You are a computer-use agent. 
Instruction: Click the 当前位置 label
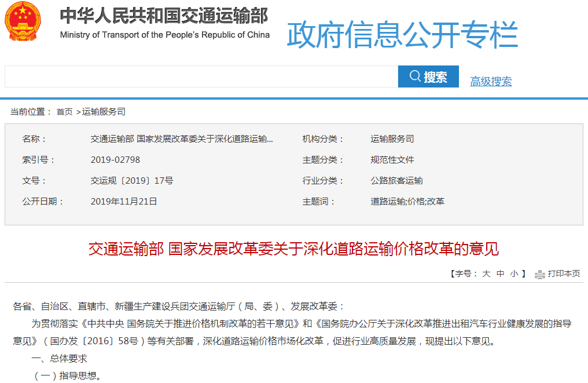tap(30, 112)
